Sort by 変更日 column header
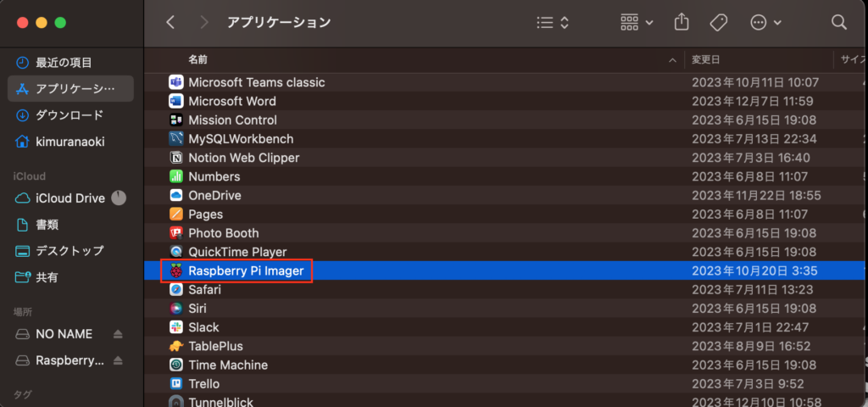868x407 pixels. point(706,59)
